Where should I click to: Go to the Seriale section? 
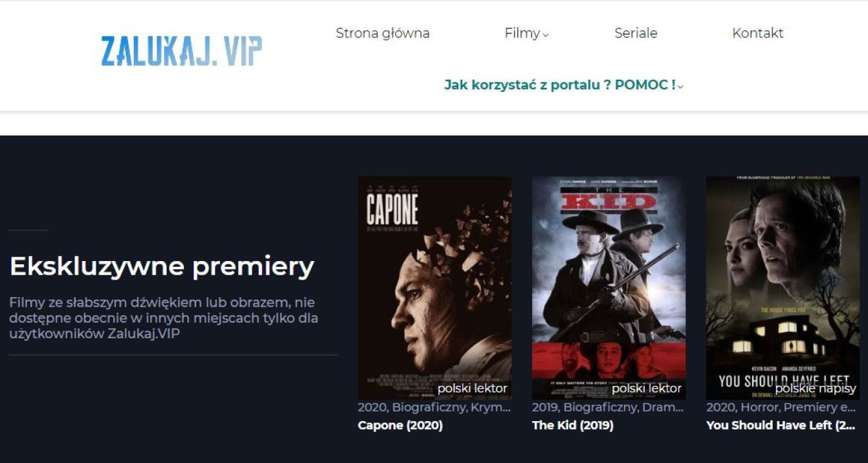coord(636,33)
